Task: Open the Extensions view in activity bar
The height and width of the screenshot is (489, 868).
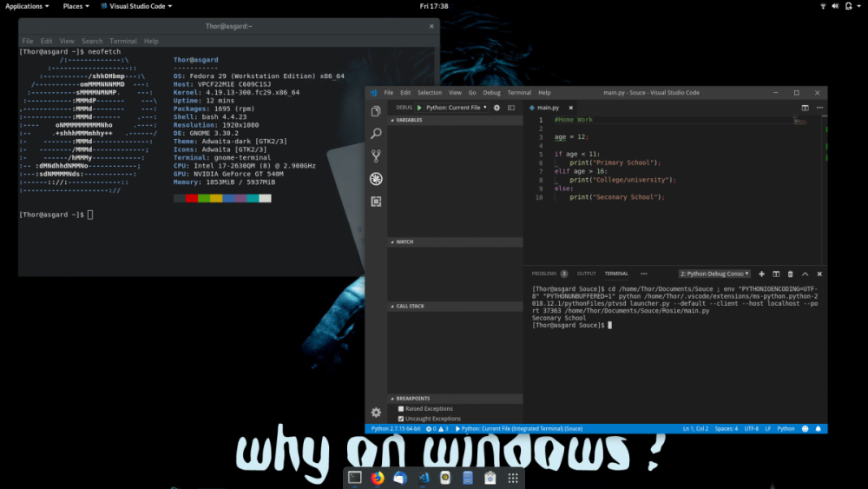Action: coord(376,202)
